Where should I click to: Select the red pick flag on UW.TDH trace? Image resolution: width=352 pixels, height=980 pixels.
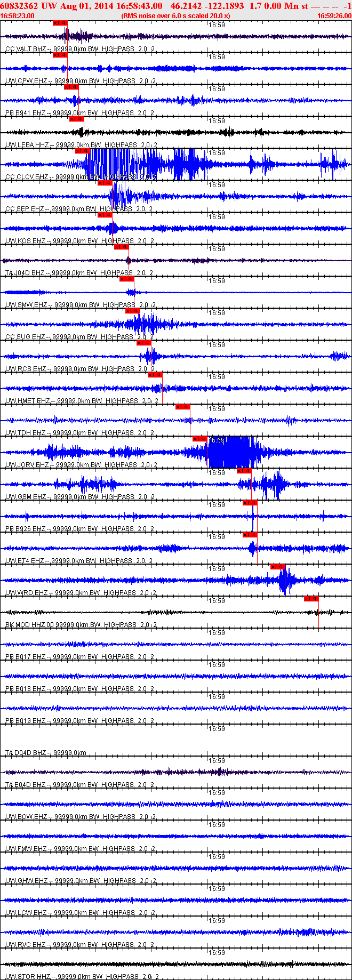183,407
